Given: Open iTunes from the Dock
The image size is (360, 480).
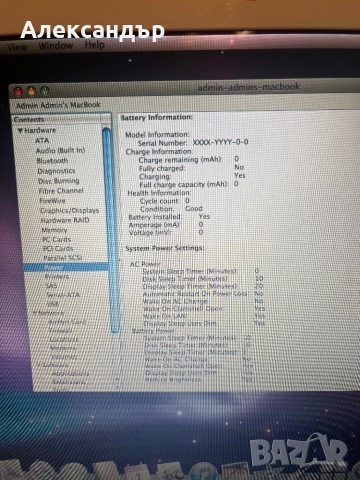Looking at the screenshot, I should click(204, 471).
